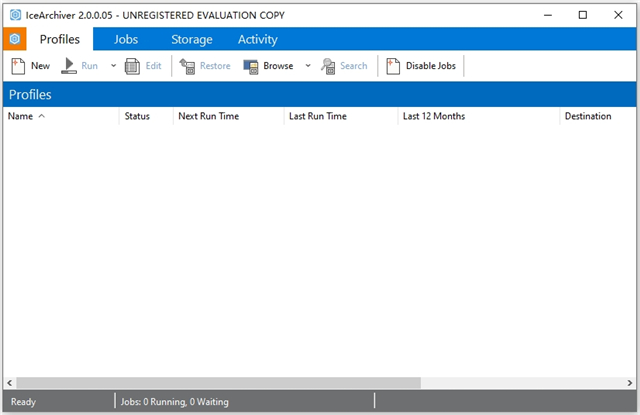This screenshot has width=640, height=415.
Task: Expand the Browse dropdown arrow
Action: [308, 66]
